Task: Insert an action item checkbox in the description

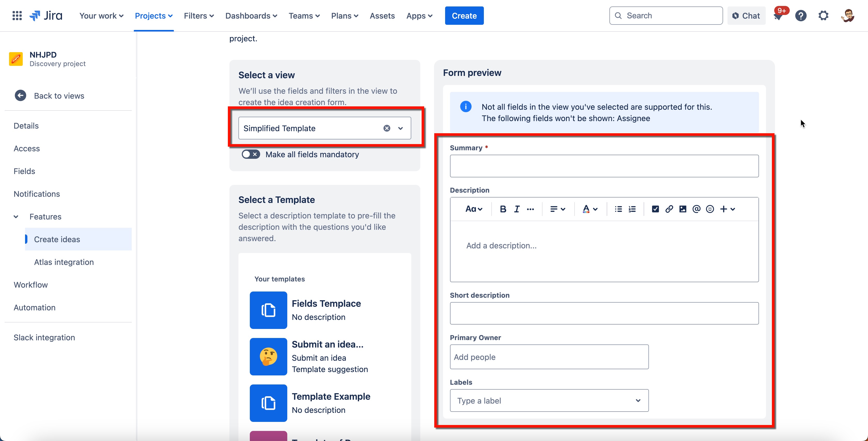Action: click(x=655, y=209)
